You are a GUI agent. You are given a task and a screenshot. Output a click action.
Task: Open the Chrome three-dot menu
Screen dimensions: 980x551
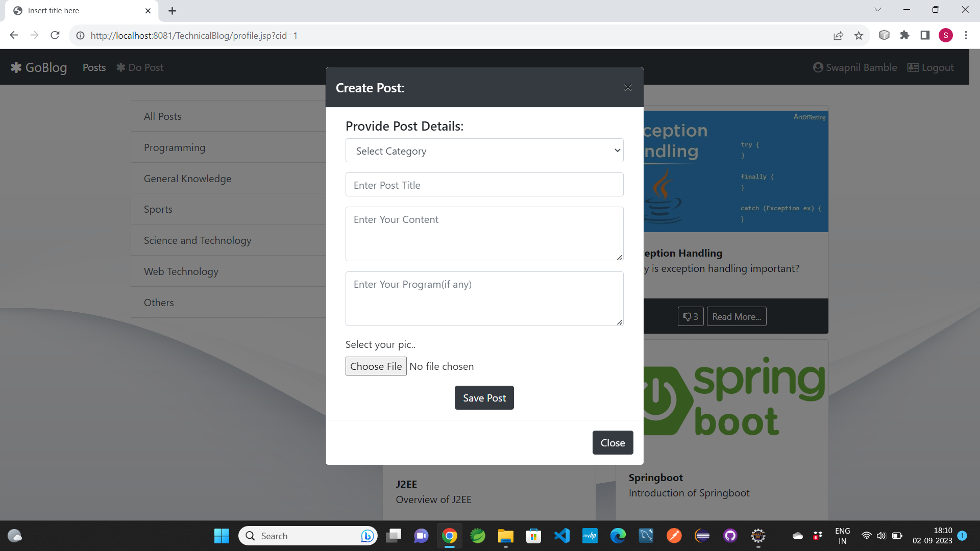click(x=966, y=35)
